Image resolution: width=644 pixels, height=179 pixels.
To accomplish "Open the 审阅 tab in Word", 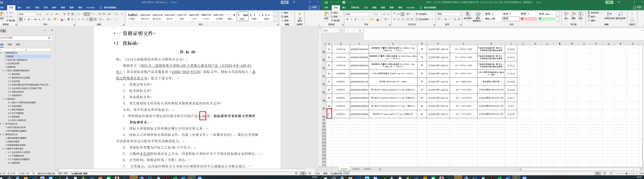I will coord(63,7).
